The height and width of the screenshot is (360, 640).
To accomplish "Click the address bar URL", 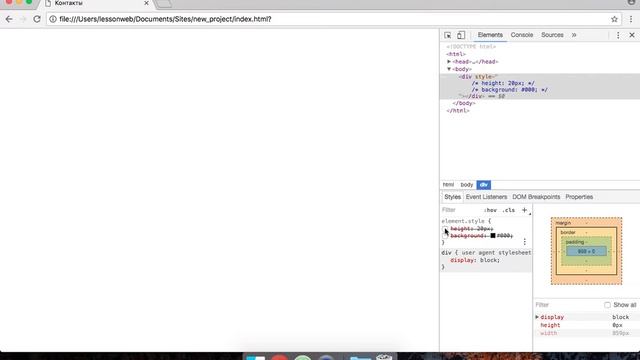I will (165, 19).
